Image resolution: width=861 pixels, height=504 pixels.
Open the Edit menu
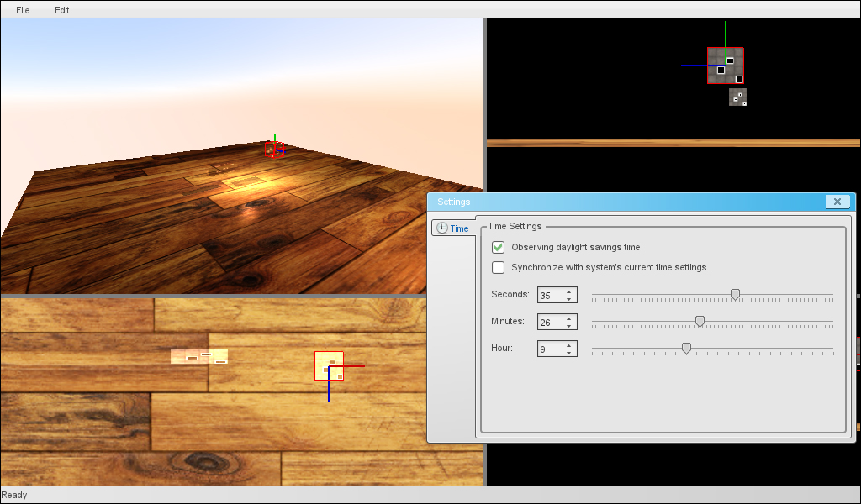[62, 10]
